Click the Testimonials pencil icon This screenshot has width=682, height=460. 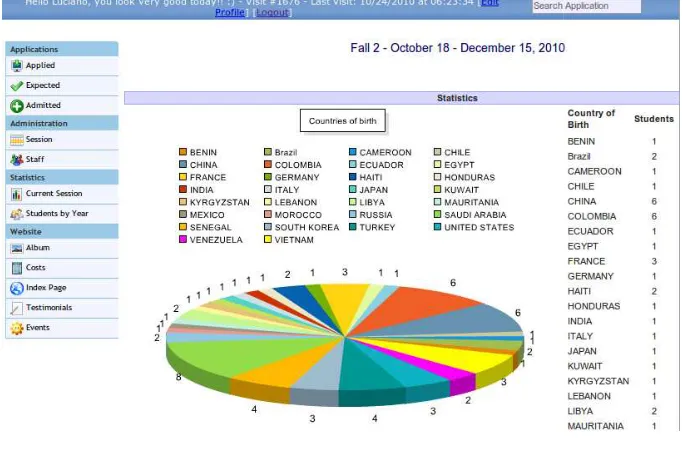click(17, 308)
